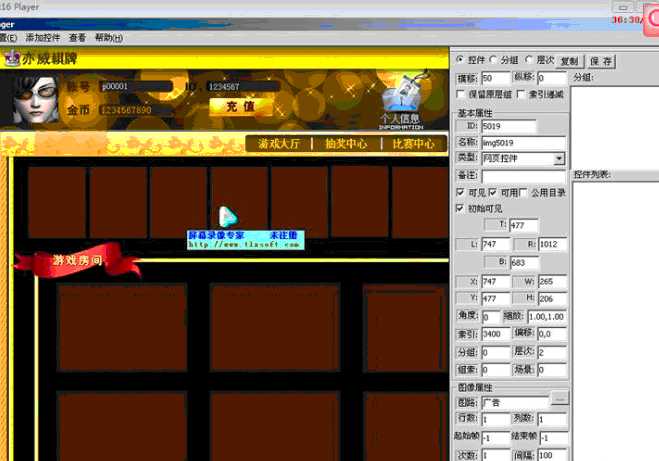659x461 pixels.
Task: Open the 类型 type dropdown
Action: pyautogui.click(x=559, y=159)
